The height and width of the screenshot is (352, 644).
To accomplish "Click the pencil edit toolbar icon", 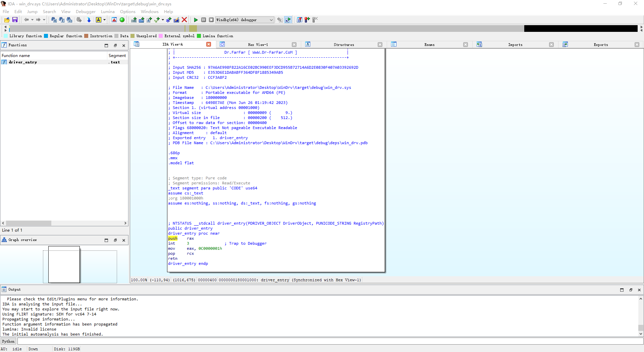I will 176,20.
